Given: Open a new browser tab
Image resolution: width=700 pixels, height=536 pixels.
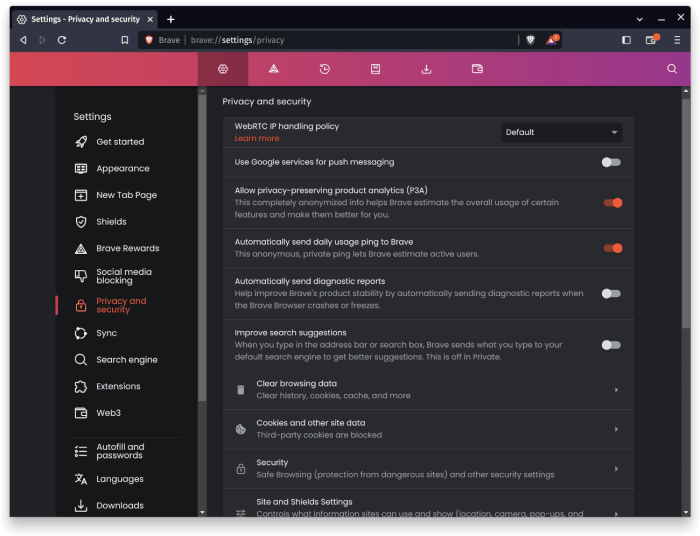Looking at the screenshot, I should 171,20.
